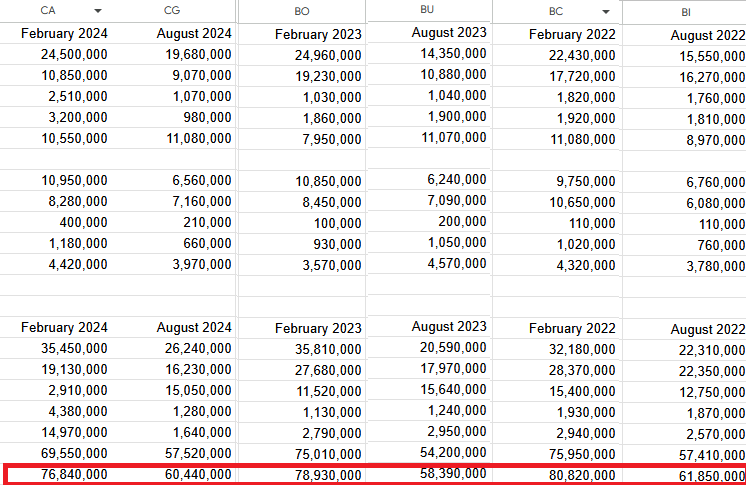Select the cell with 17,720,000
Viewport: 746px width, 485px height.
coord(582,77)
